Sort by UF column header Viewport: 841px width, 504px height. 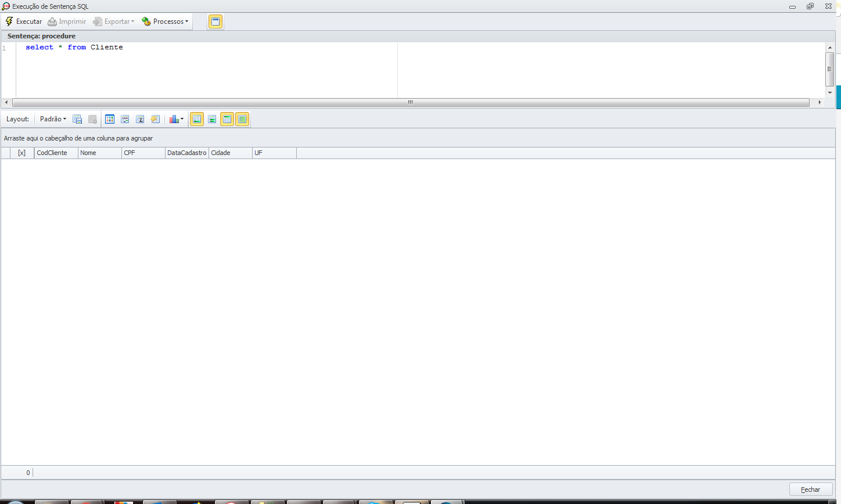(x=274, y=153)
